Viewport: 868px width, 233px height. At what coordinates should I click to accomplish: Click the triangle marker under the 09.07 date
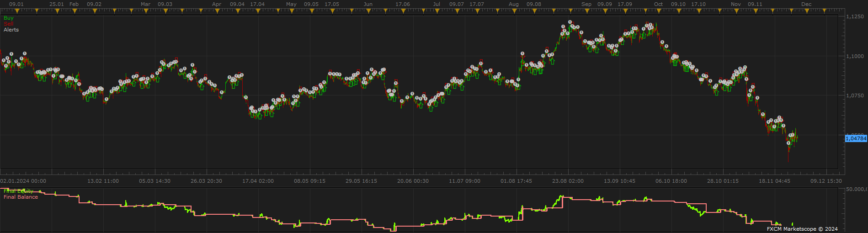pos(457,11)
